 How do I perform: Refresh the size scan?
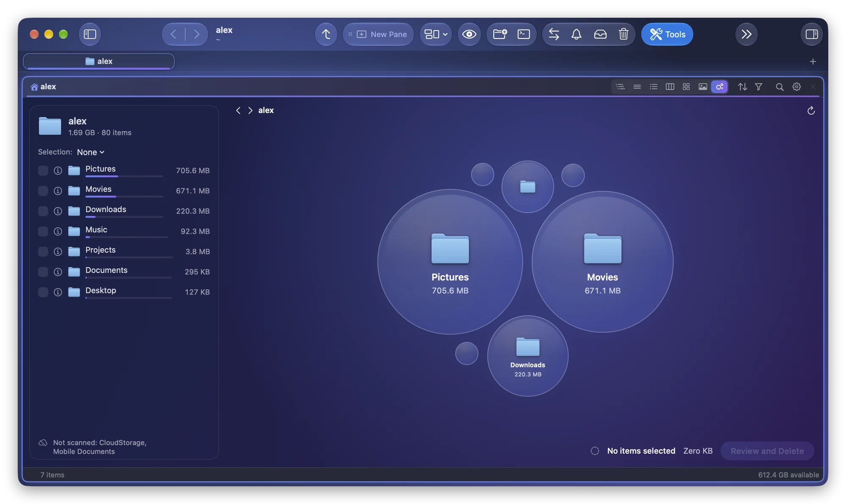click(x=811, y=110)
